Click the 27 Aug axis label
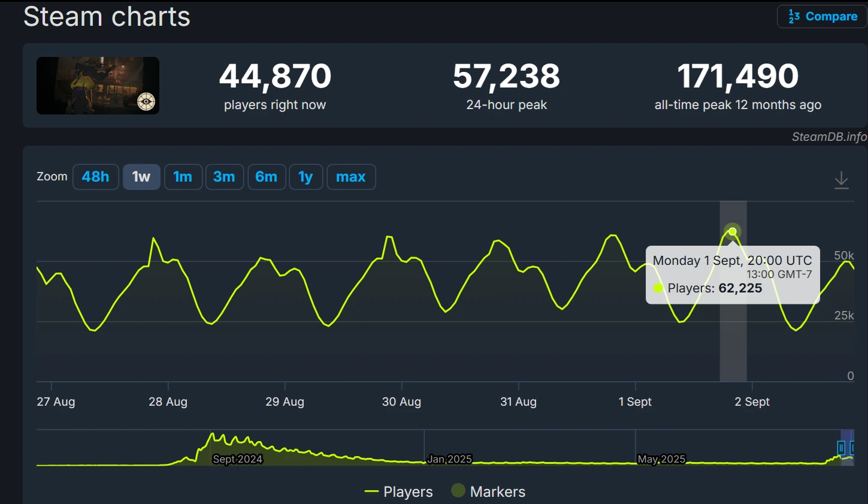The height and width of the screenshot is (504, 868). click(56, 402)
